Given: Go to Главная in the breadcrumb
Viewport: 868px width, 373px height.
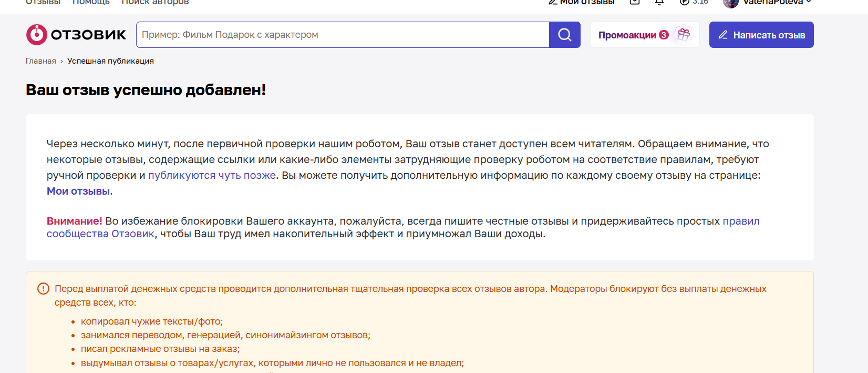Looking at the screenshot, I should click(x=41, y=61).
